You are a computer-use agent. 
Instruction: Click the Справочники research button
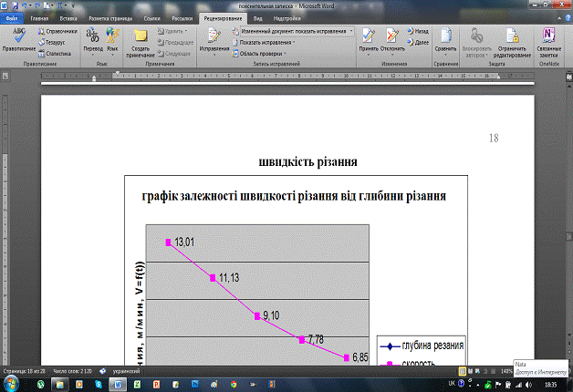tap(60, 31)
